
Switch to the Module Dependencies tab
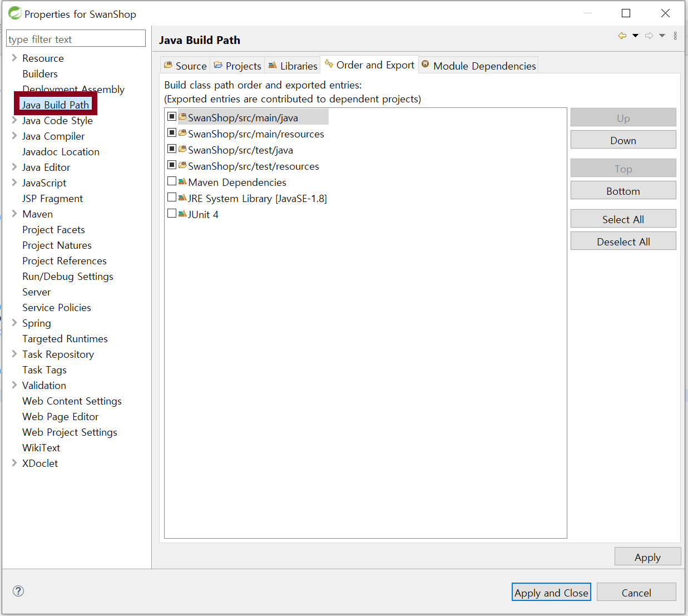click(x=479, y=66)
